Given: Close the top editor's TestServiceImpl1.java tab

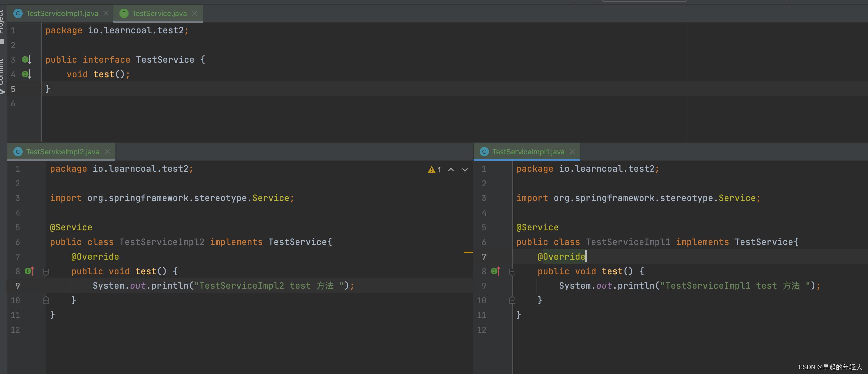Looking at the screenshot, I should point(106,13).
